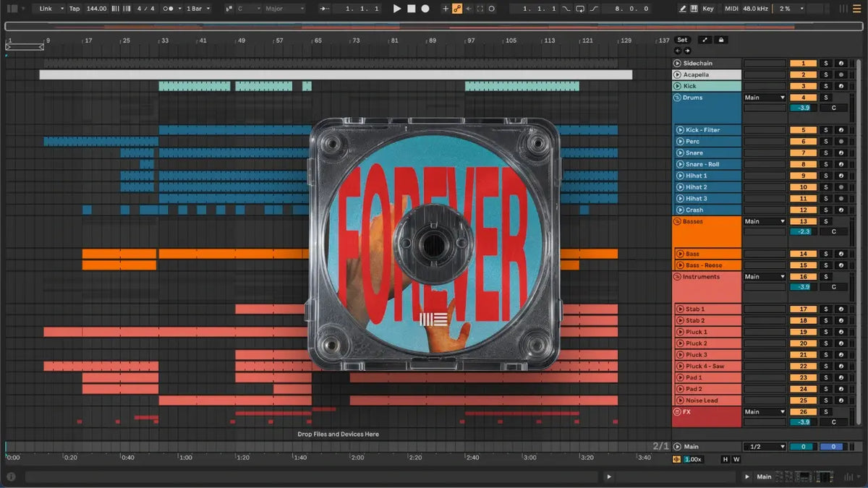The image size is (868, 488).
Task: Arm the Arrangement Record button
Action: pos(425,9)
